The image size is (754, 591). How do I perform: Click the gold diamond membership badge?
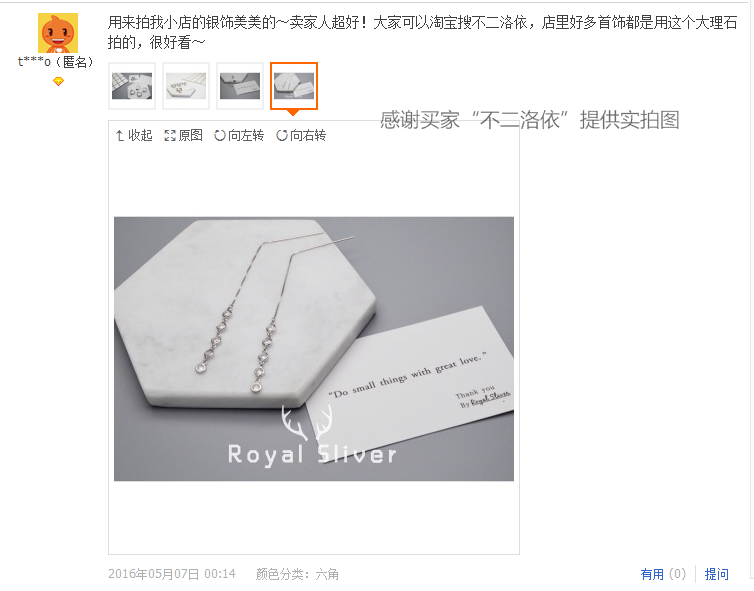58,81
